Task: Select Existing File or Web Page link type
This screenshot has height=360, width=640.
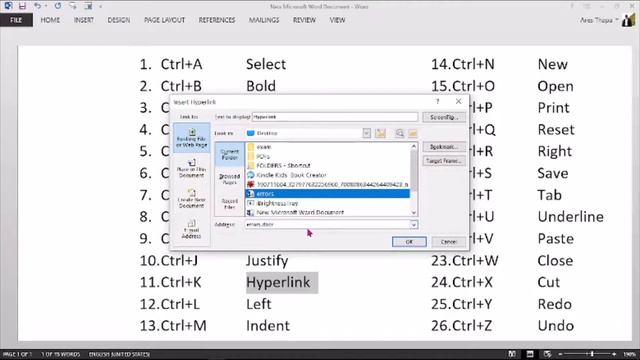Action: 191,138
